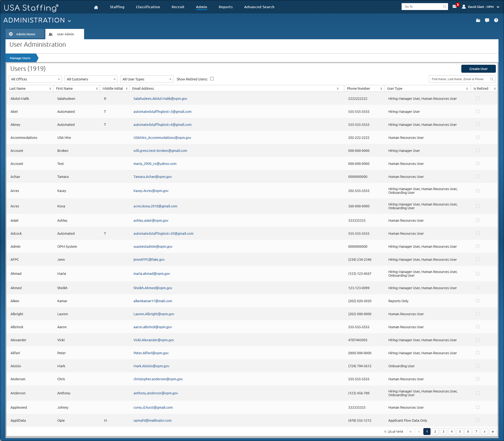Open the feedback chat bubble icon
Viewport: 504px width, 441px height.
[487, 20]
